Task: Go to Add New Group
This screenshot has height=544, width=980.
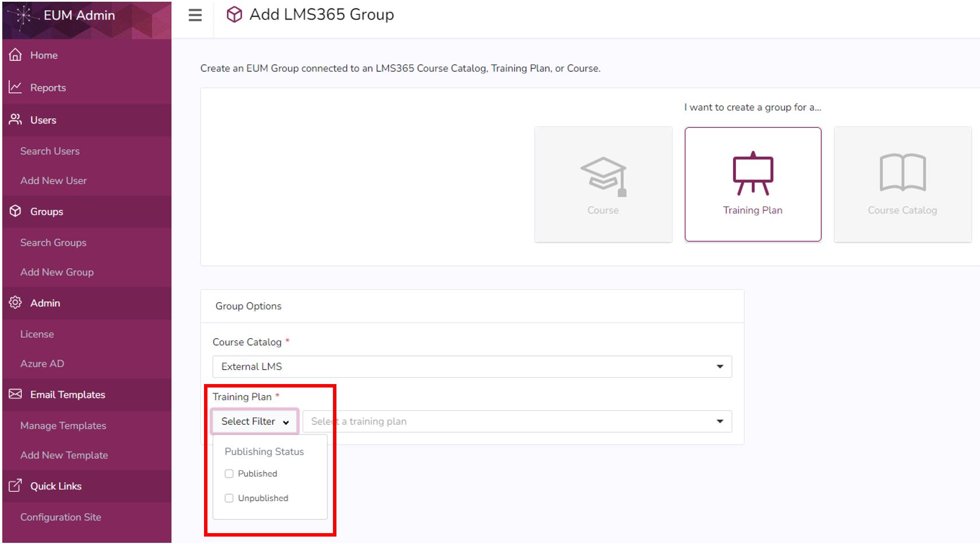Action: pyautogui.click(x=57, y=272)
